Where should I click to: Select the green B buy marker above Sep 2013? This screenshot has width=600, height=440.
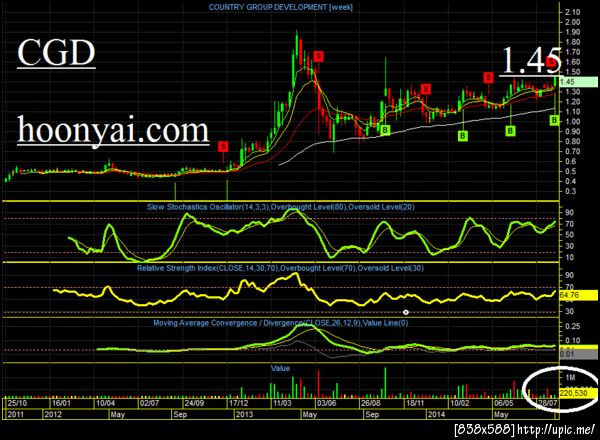point(385,130)
